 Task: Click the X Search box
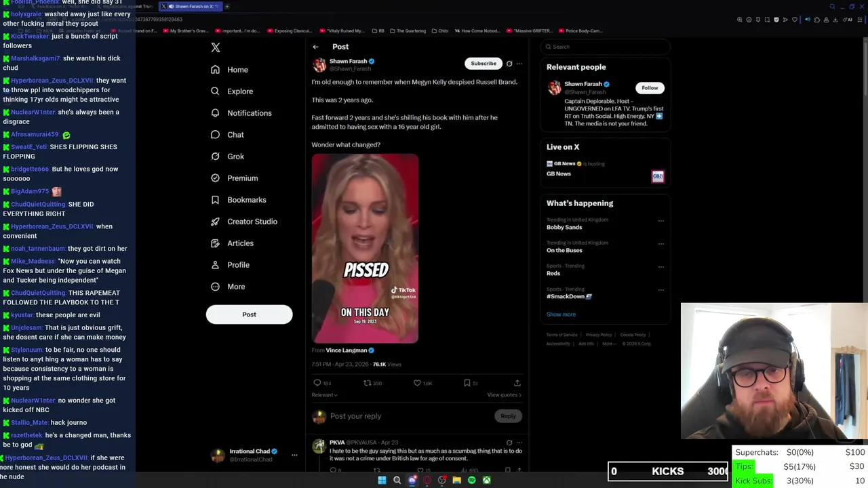(x=606, y=47)
